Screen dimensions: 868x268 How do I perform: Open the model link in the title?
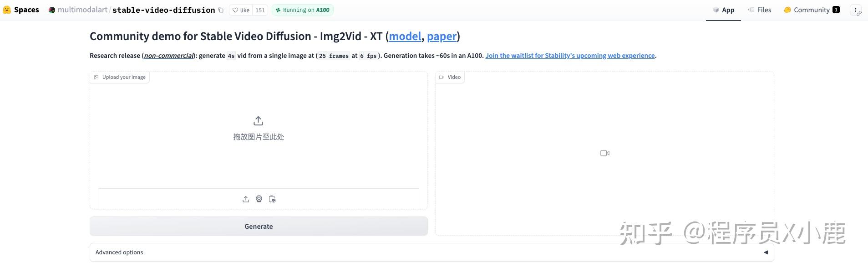tap(405, 36)
